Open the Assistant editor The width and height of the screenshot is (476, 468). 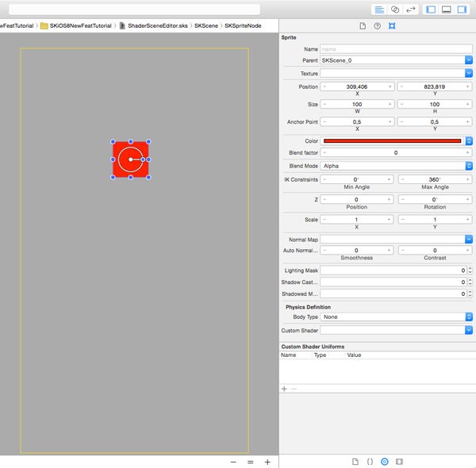395,10
